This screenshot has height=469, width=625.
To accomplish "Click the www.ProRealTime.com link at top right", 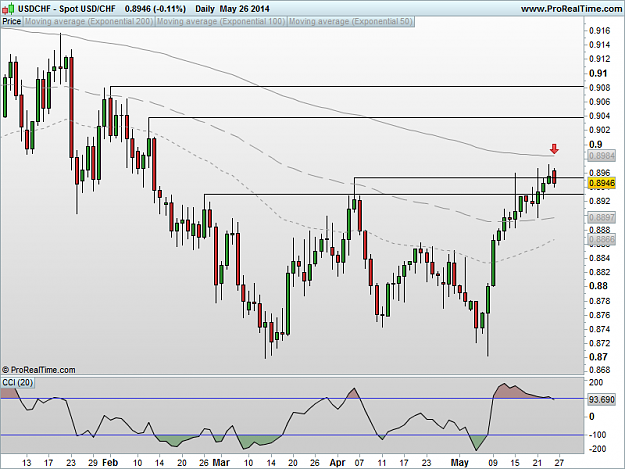I will tap(571, 9).
